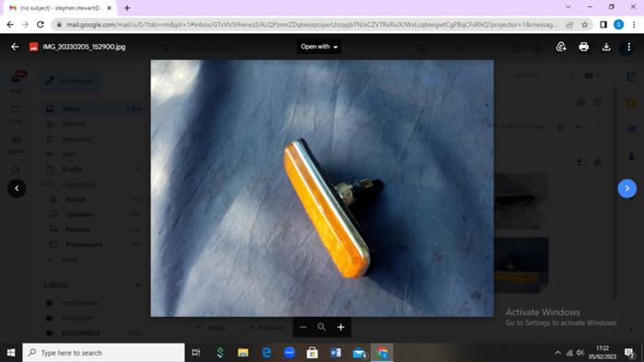
Task: Download IMG_20230205_152900.jpg
Action: click(x=606, y=47)
